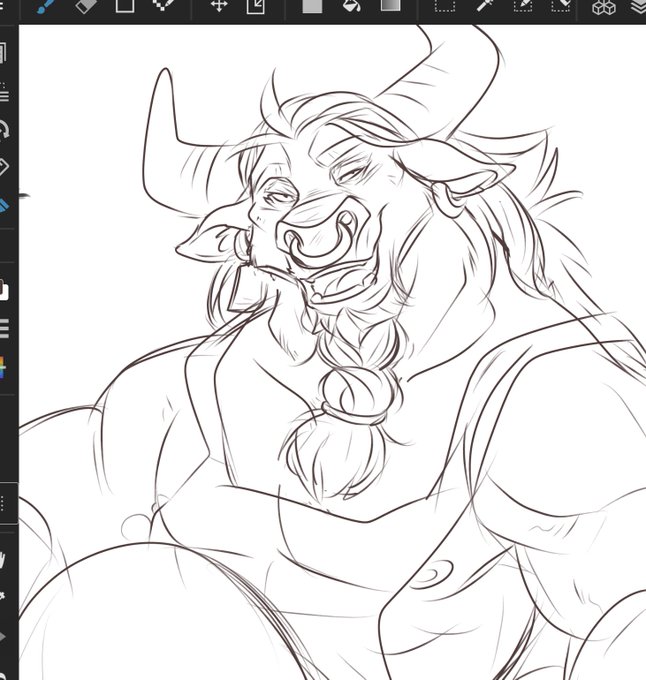Select the Move tool with four arrows
This screenshot has height=680, width=646.
tap(219, 6)
